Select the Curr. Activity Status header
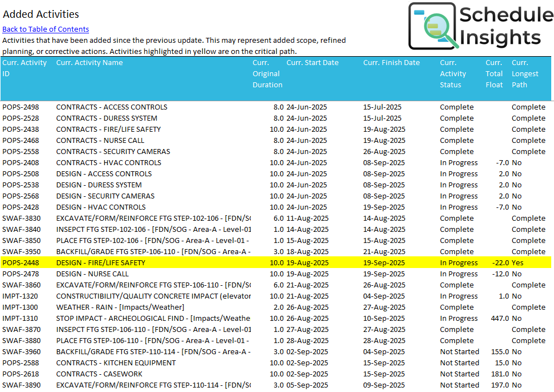This screenshot has width=554, height=392. (453, 73)
